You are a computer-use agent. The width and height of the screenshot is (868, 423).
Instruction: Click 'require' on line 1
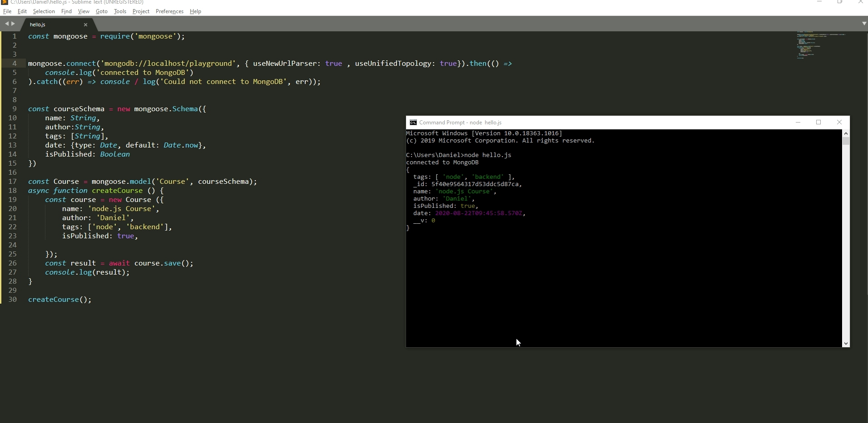tap(115, 36)
